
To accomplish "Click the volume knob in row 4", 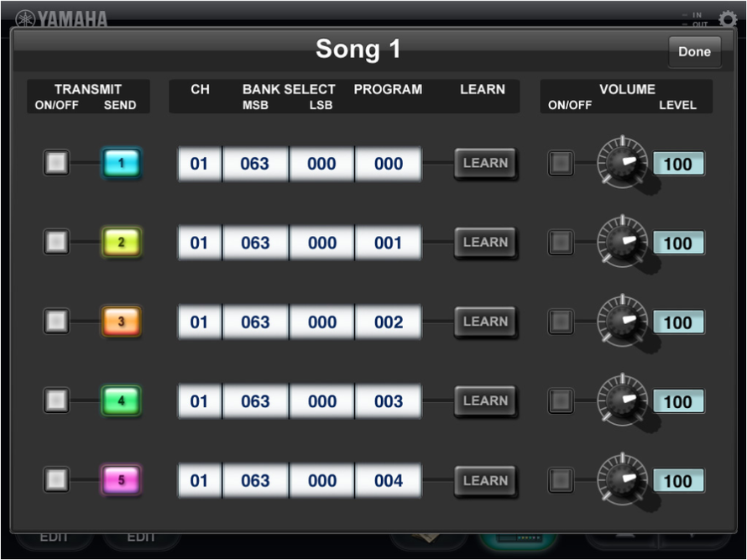I will [622, 401].
